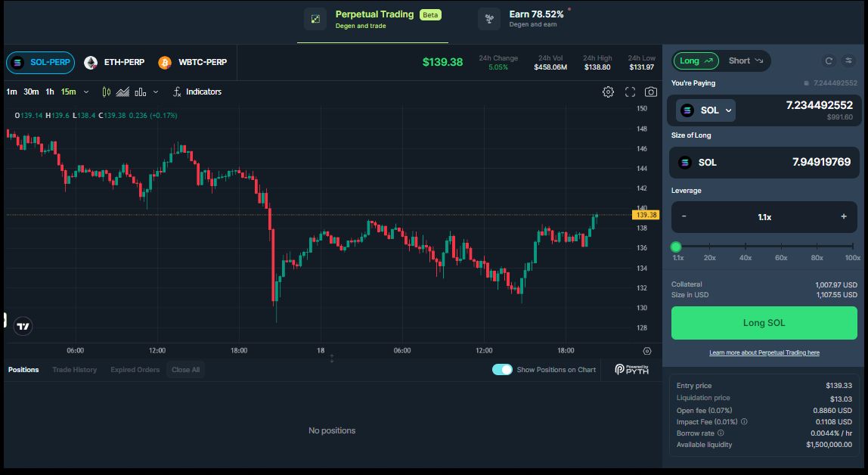Click the refresh icon in trade panel
Image resolution: width=868 pixels, height=475 pixels.
829,61
